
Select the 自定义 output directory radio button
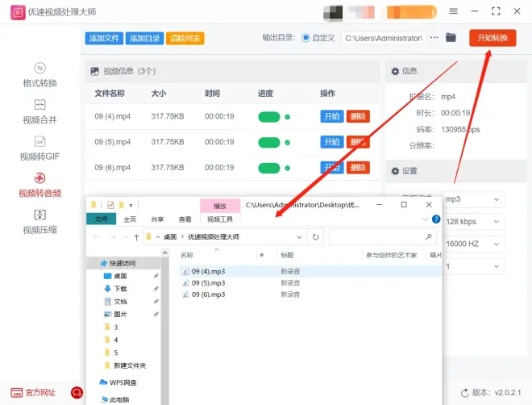click(x=306, y=38)
